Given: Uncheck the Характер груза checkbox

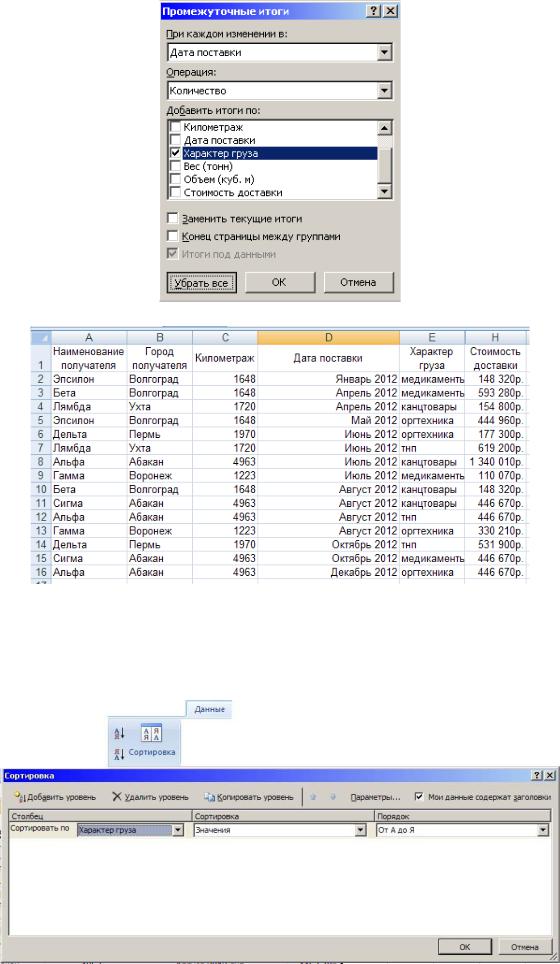Looking at the screenshot, I should click(x=176, y=153).
